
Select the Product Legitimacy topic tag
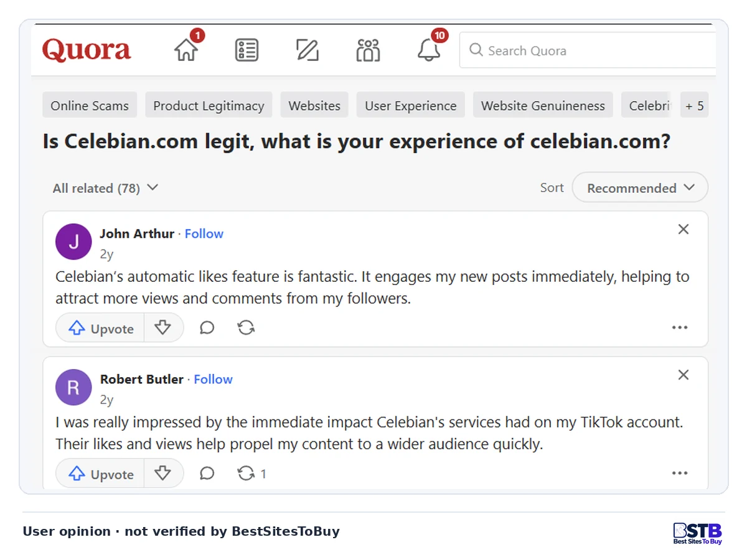(x=209, y=106)
